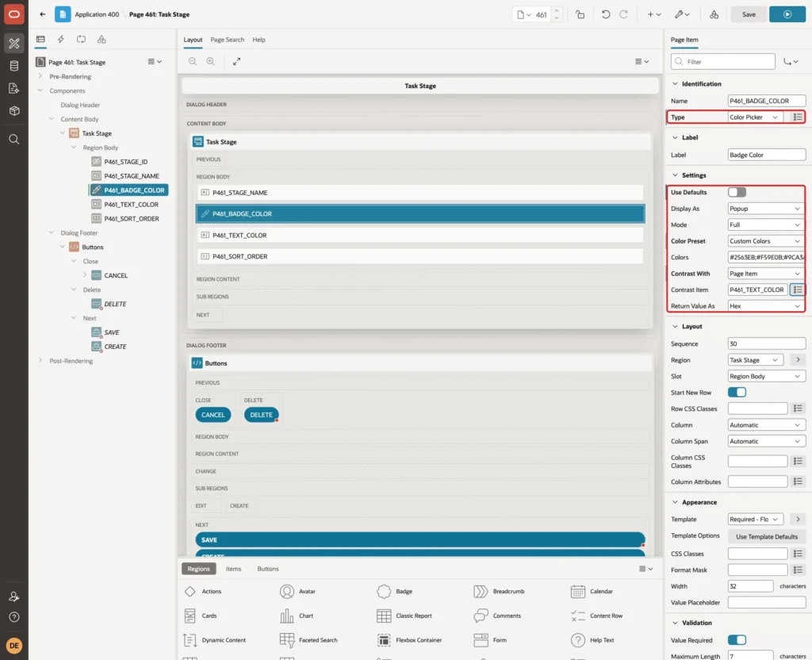Image resolution: width=812 pixels, height=660 pixels.
Task: Select DELETE button in layout
Action: pyautogui.click(x=261, y=415)
